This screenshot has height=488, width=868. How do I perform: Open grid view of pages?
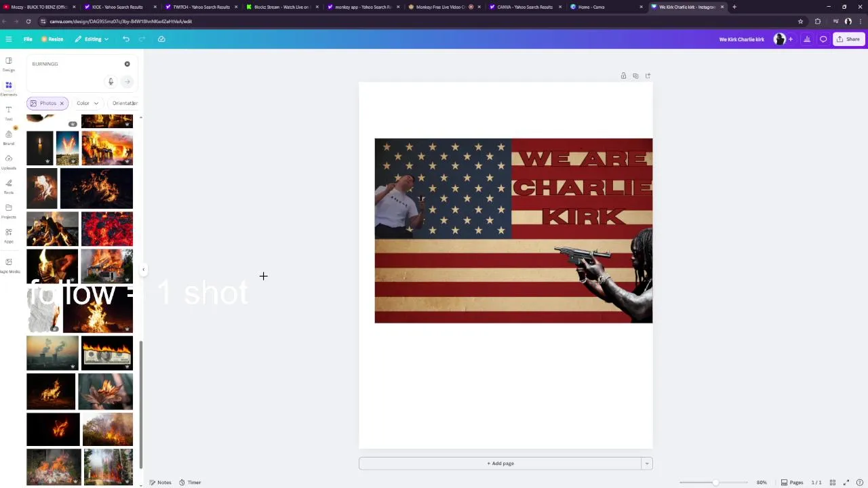[833, 483]
